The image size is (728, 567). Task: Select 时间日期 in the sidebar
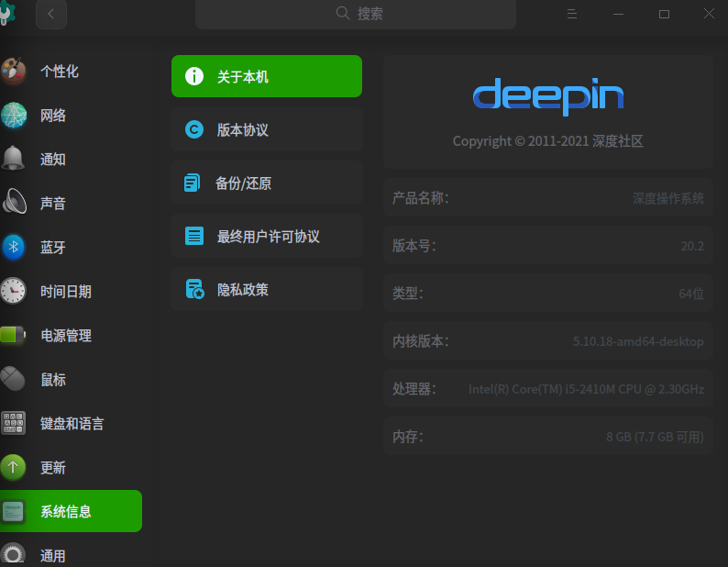pos(66,292)
